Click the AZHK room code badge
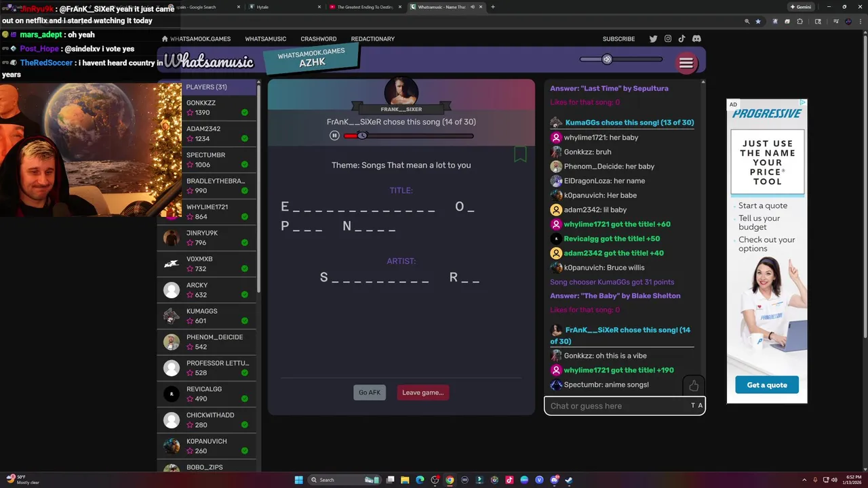Image resolution: width=868 pixels, height=488 pixels. coord(312,58)
